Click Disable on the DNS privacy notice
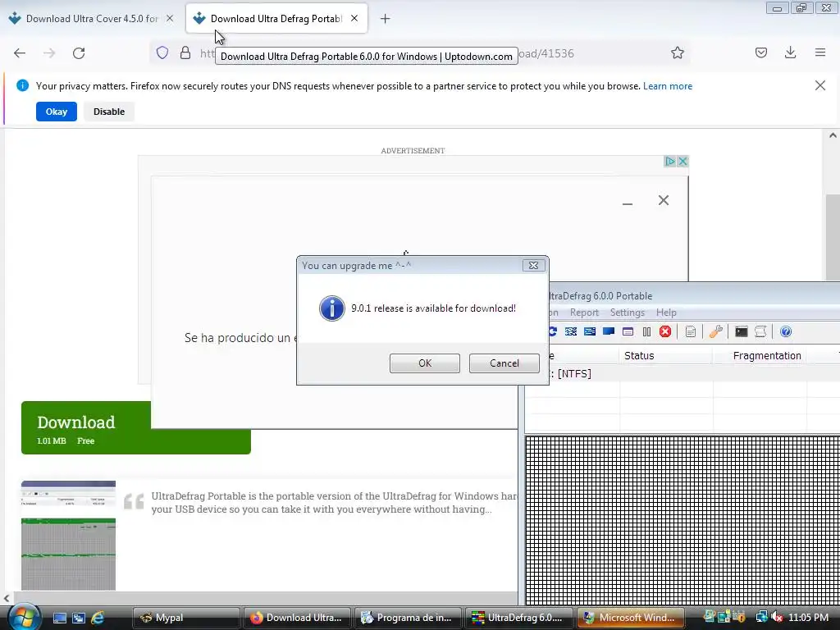Viewport: 840px width, 630px height. coord(109,112)
